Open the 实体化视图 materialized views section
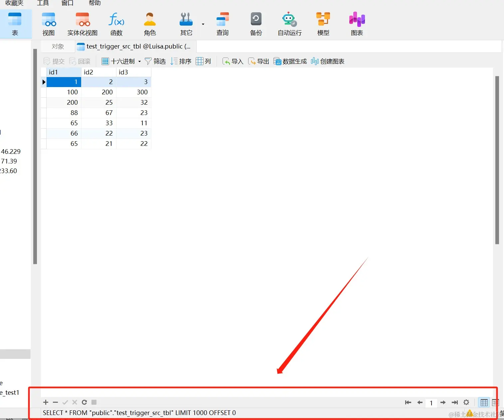Viewport: 504px width, 420px height. tap(83, 24)
